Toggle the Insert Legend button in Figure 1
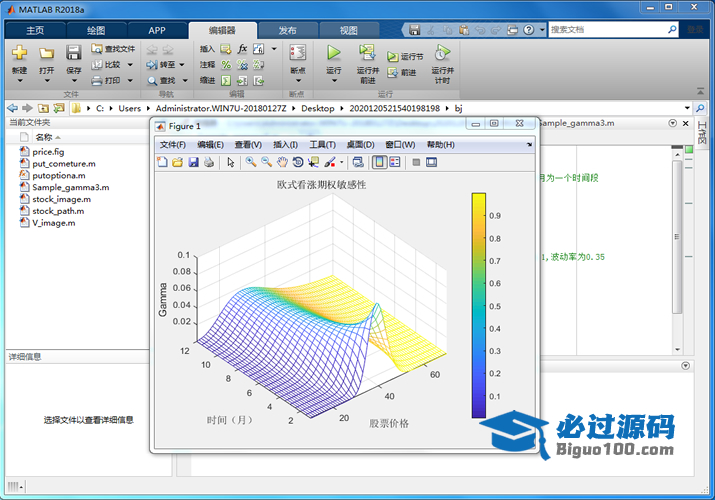Viewport: 715px width, 500px height. coord(395,162)
